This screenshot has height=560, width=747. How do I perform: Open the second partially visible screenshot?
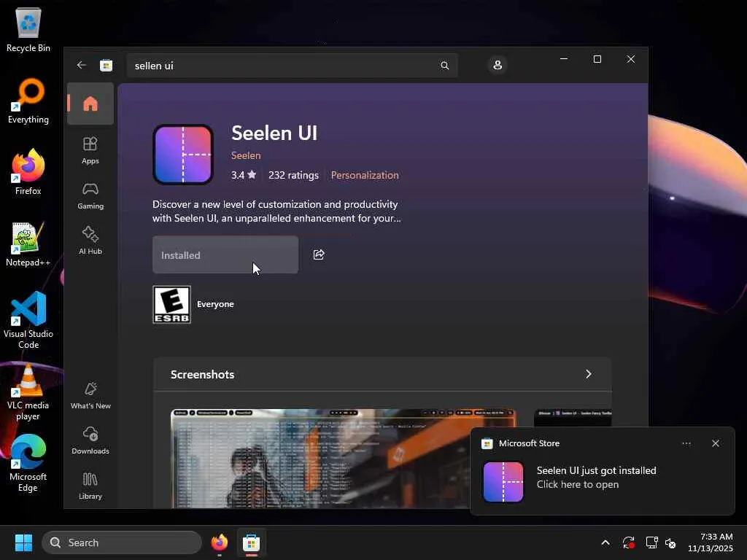573,418
